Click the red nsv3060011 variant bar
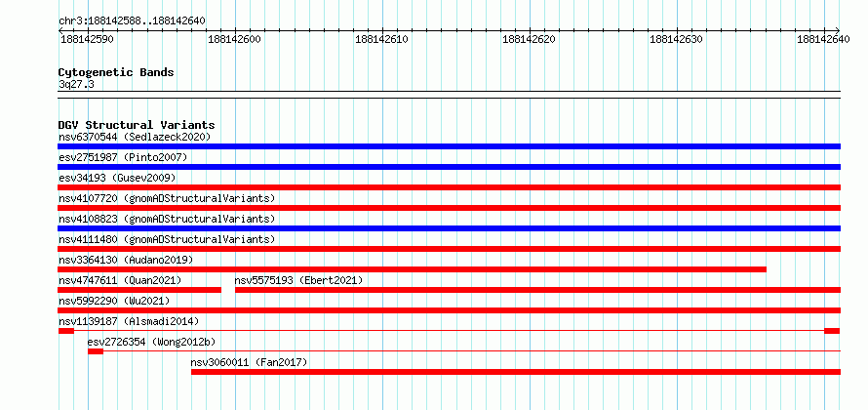This screenshot has height=410, width=868. pyautogui.click(x=516, y=372)
